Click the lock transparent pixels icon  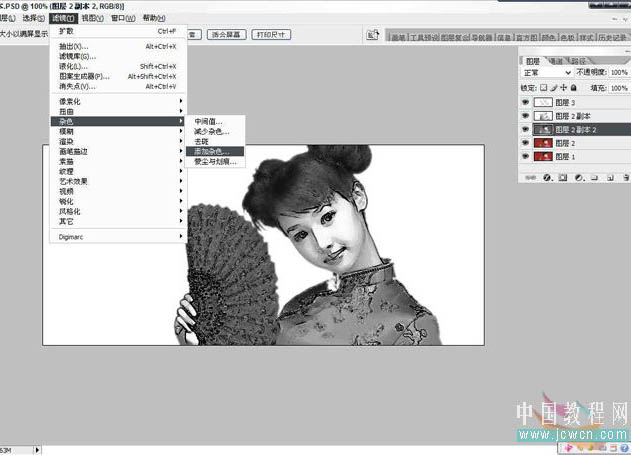(x=543, y=87)
